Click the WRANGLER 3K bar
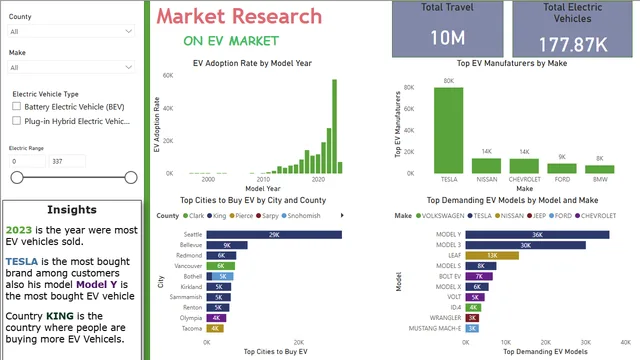Image resolution: width=640 pixels, height=360 pixels. click(472, 318)
